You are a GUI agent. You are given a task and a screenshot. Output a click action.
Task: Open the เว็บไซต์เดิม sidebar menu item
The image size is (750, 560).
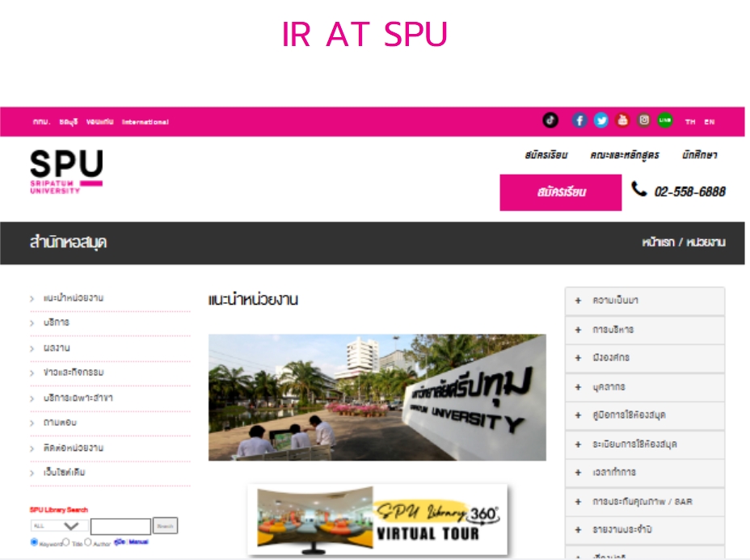point(64,473)
